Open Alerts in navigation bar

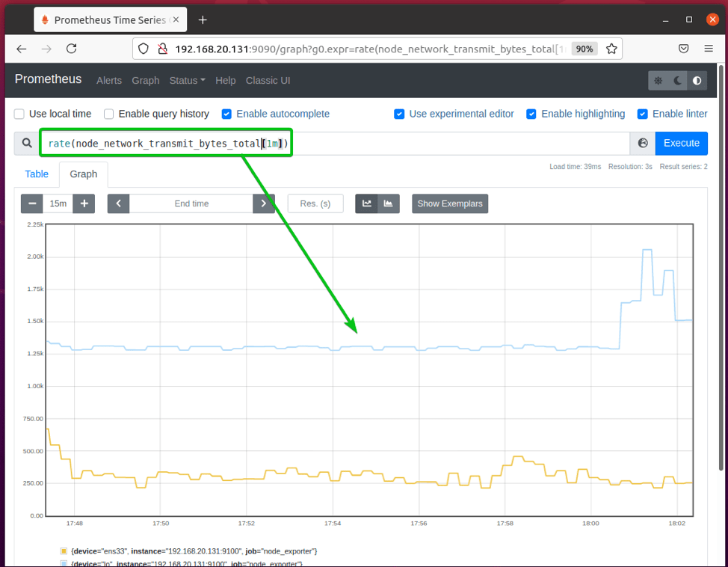(x=109, y=81)
